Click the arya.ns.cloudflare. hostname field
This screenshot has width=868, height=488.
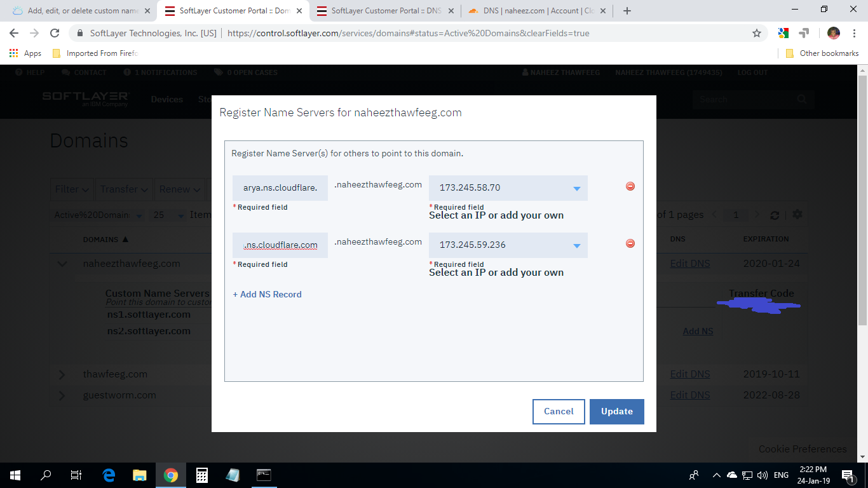point(280,188)
